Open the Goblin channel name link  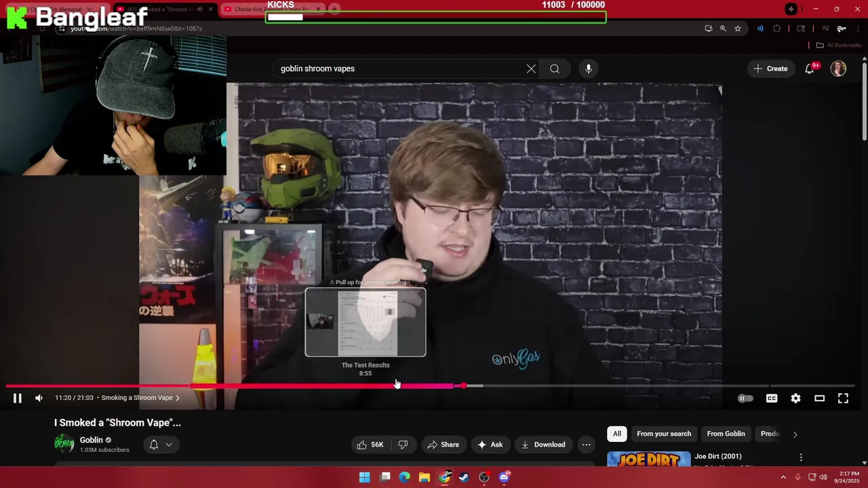(x=92, y=440)
